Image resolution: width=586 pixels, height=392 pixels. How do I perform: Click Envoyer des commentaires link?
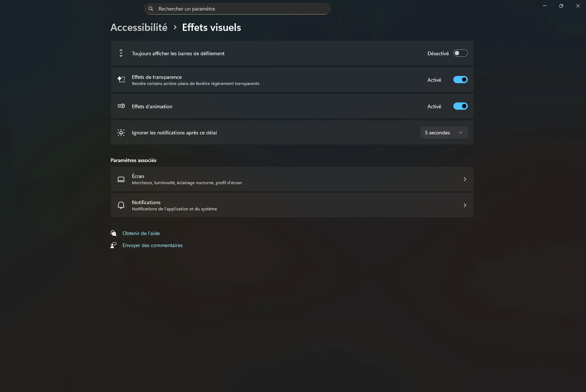152,245
